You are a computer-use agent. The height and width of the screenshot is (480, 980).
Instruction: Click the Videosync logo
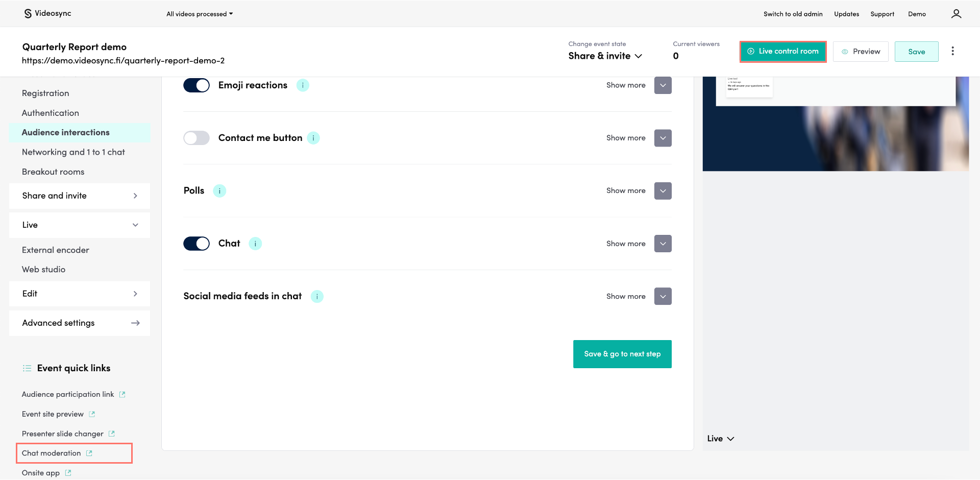coord(47,13)
